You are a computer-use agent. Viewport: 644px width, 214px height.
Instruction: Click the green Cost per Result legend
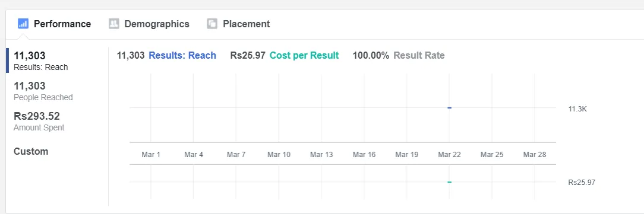click(x=304, y=55)
